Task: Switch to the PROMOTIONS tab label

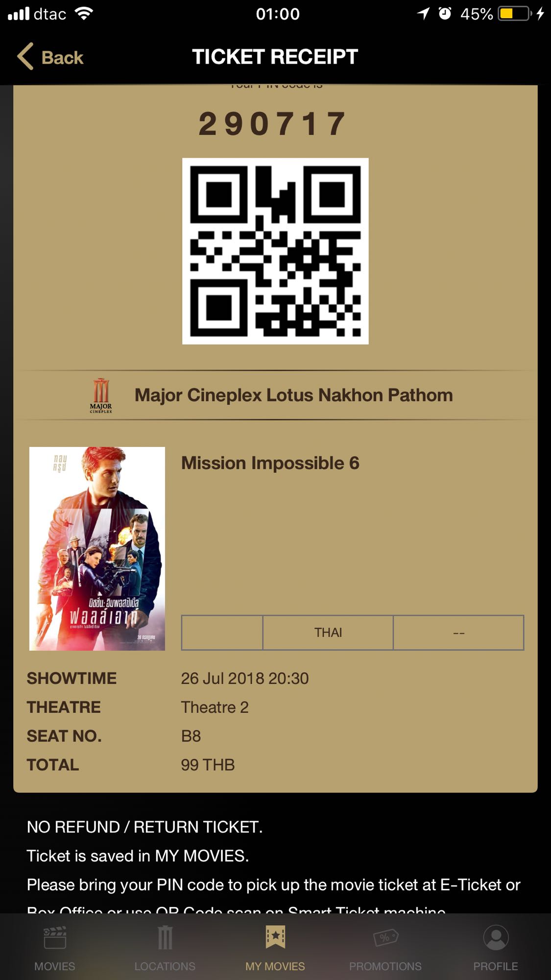Action: point(385,966)
